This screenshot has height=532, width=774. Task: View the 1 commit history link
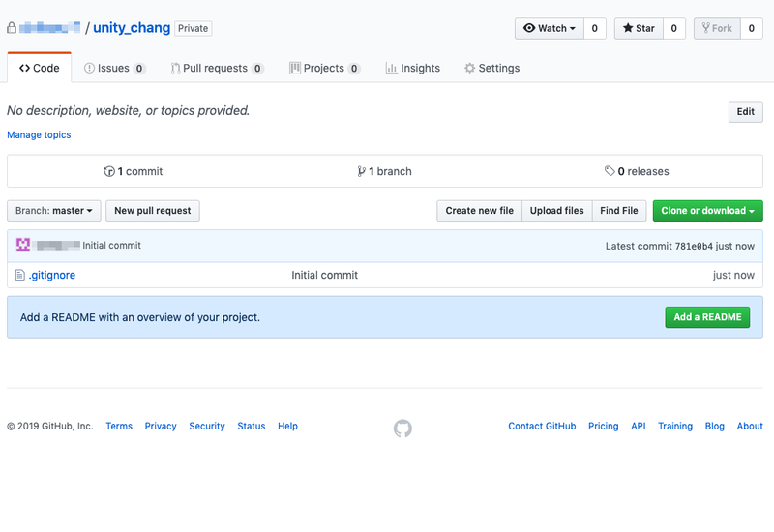[x=134, y=171]
